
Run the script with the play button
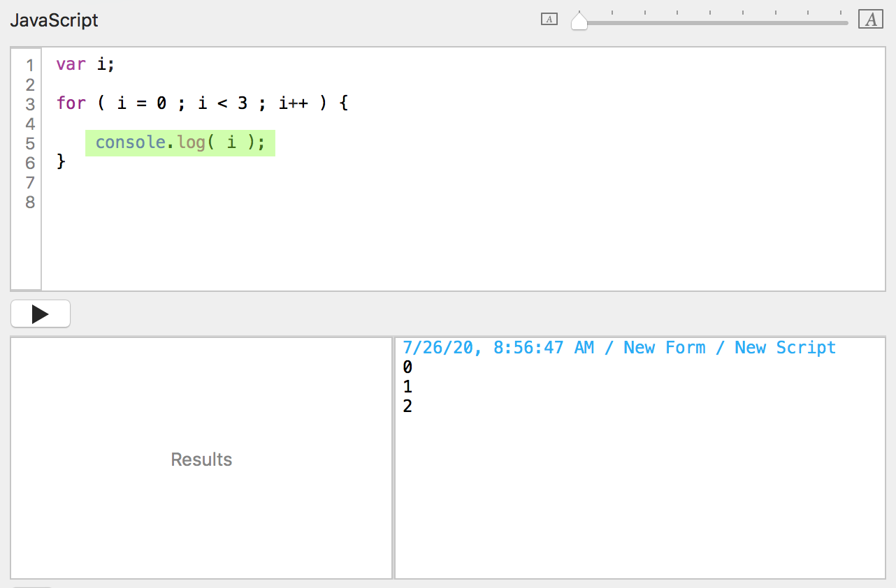(x=41, y=314)
